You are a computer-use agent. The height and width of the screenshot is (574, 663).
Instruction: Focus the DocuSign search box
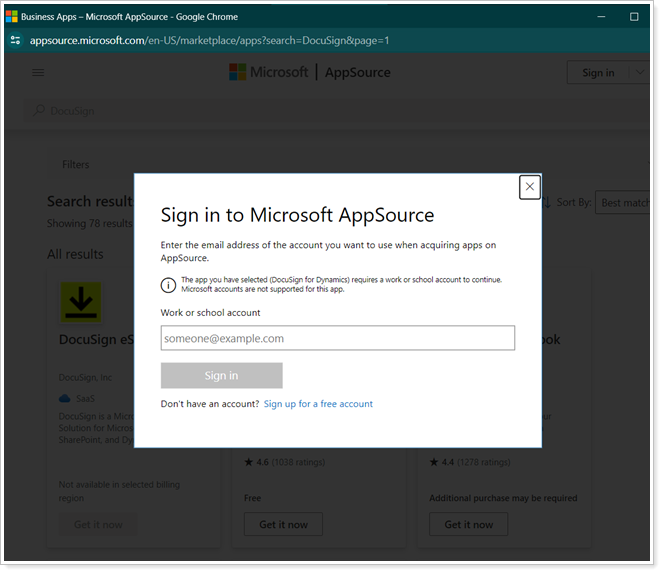(x=200, y=111)
